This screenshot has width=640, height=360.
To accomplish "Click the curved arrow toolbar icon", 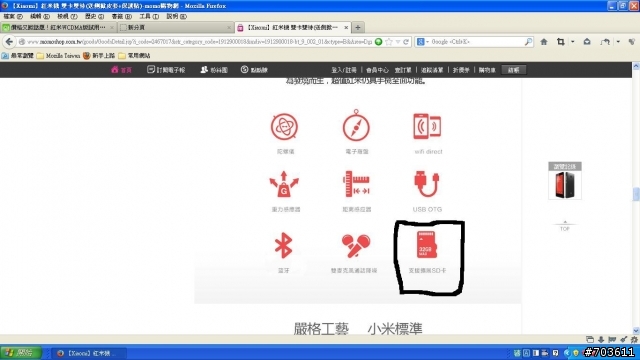I will pyautogui.click(x=605, y=42).
